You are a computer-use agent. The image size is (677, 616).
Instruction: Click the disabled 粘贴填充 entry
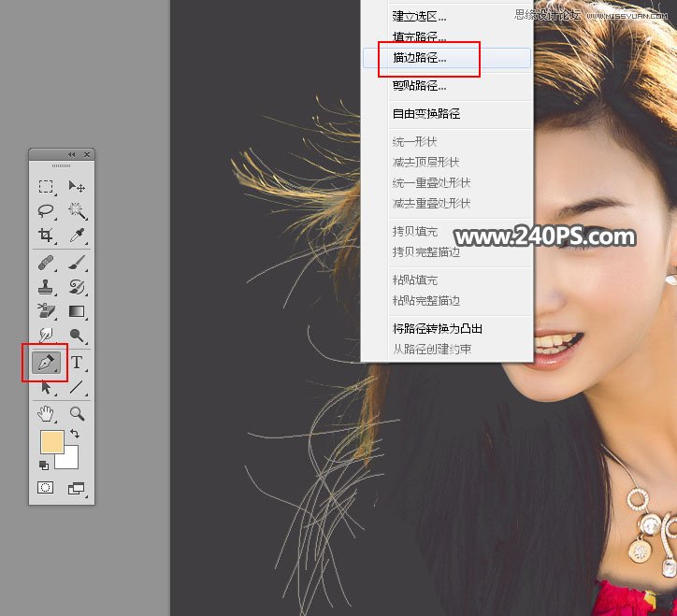tap(447, 280)
